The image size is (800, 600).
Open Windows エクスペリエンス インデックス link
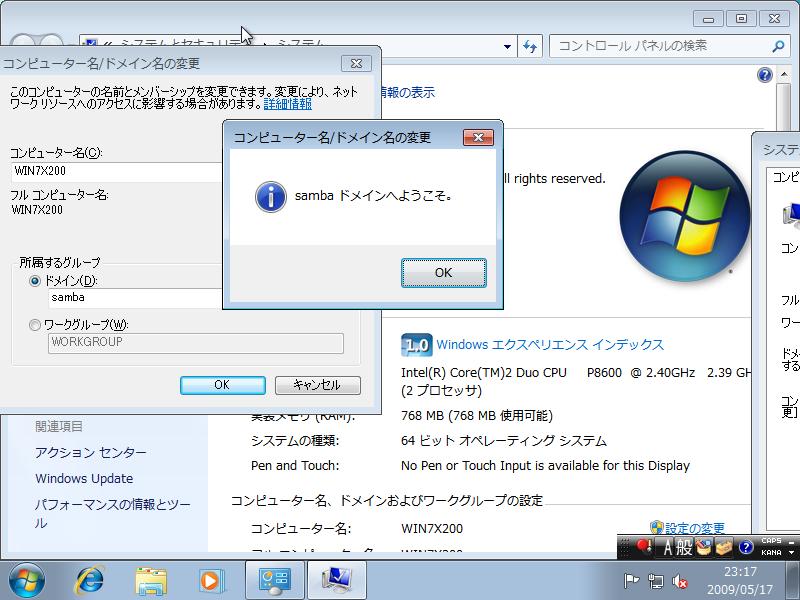[550, 345]
